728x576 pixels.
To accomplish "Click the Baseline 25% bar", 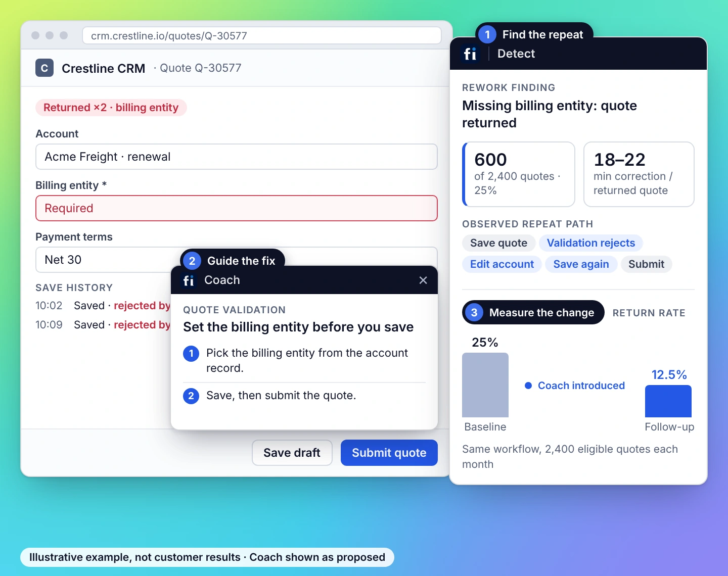I will click(485, 385).
